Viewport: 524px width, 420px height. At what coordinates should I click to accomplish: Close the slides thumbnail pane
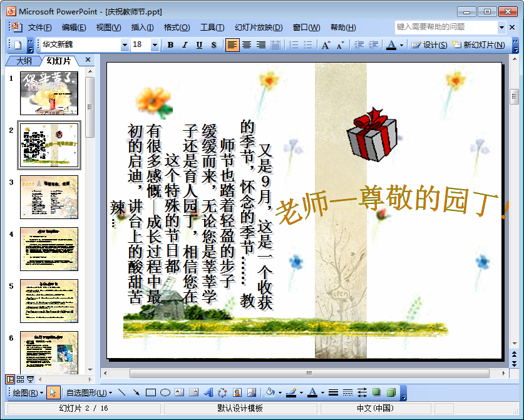pos(88,59)
